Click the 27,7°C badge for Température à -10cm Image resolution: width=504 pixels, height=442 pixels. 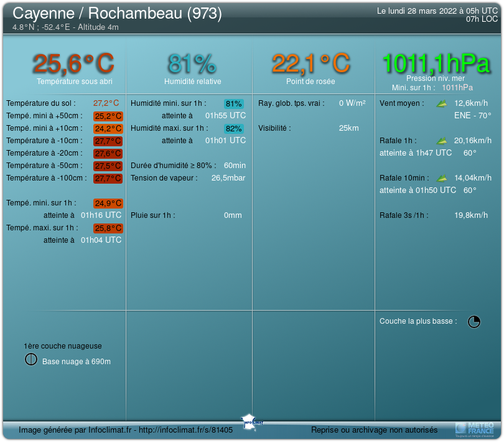point(108,141)
